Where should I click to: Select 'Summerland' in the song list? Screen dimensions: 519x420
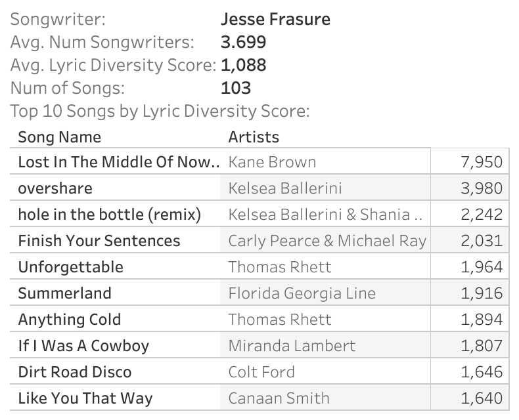pyautogui.click(x=64, y=293)
